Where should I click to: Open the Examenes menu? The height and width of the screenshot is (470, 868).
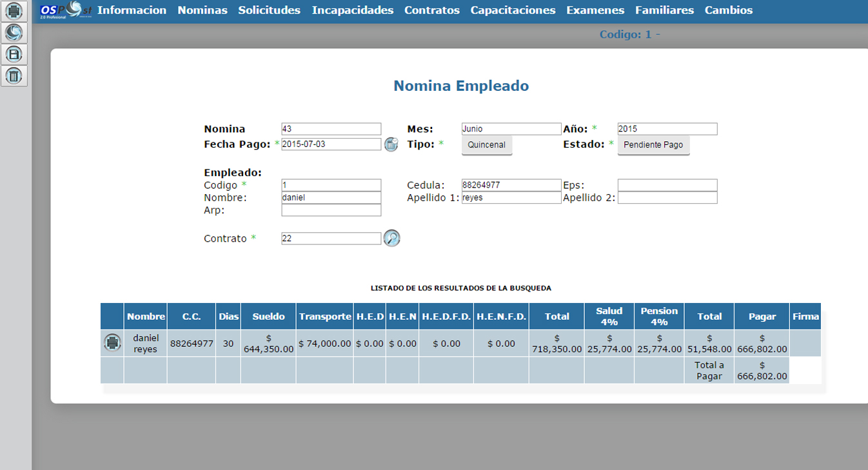pos(595,10)
